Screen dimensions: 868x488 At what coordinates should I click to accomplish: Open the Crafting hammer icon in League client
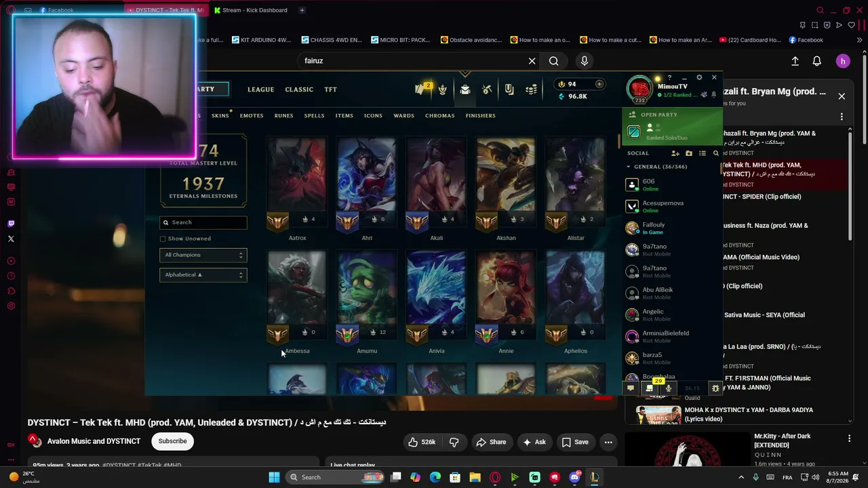tap(487, 89)
